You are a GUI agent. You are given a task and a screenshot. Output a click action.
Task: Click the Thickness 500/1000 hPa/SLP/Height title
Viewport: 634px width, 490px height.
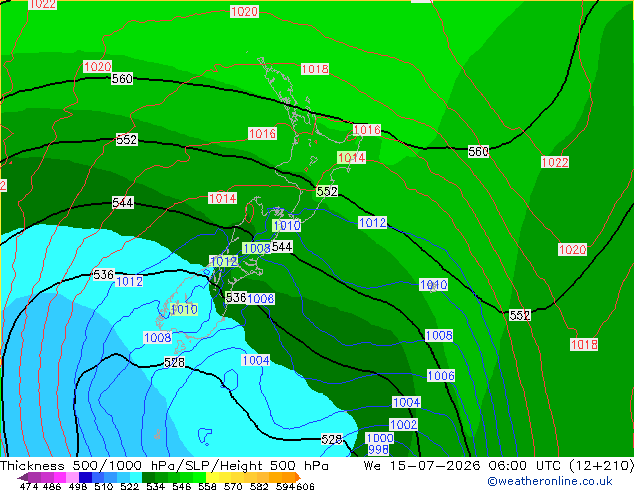(x=164, y=466)
